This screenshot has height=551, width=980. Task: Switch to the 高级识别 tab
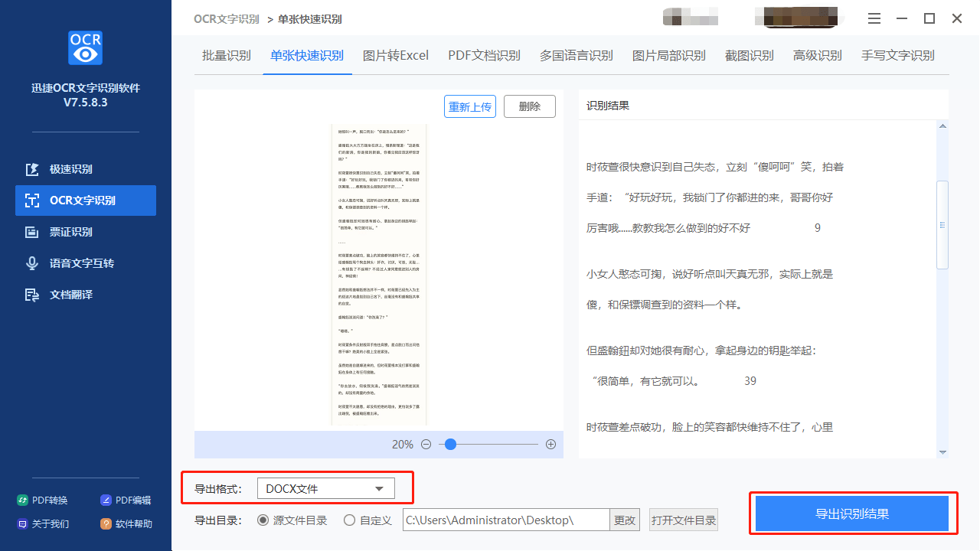[818, 56]
